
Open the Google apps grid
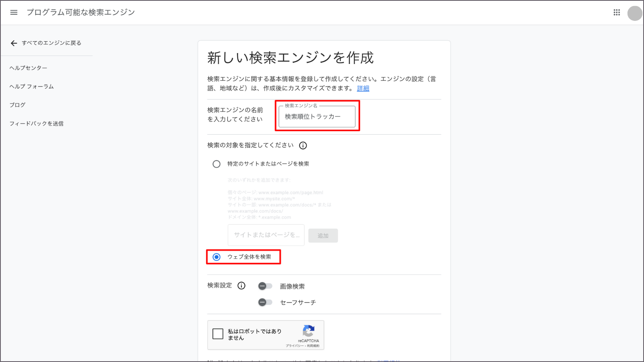[617, 12]
